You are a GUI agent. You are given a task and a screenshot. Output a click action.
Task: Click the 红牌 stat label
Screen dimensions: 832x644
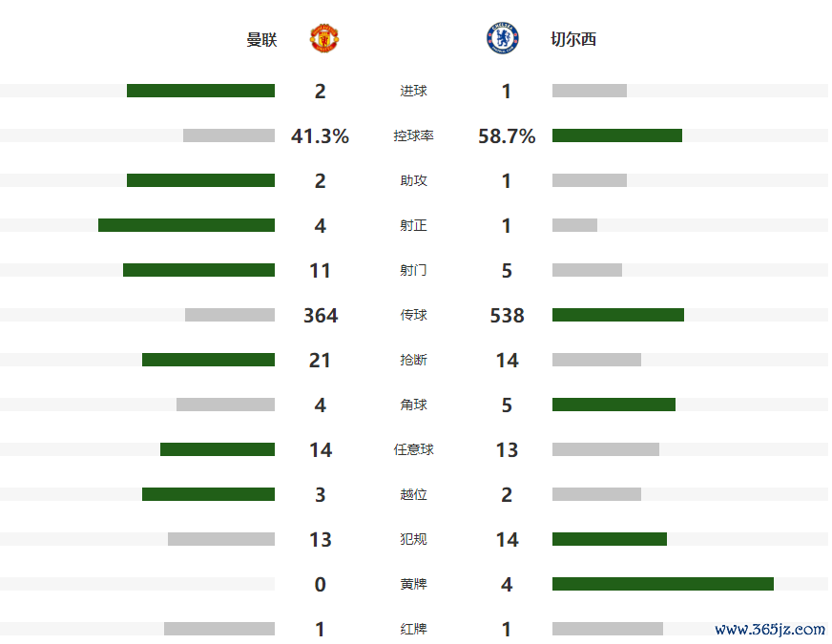pos(413,630)
